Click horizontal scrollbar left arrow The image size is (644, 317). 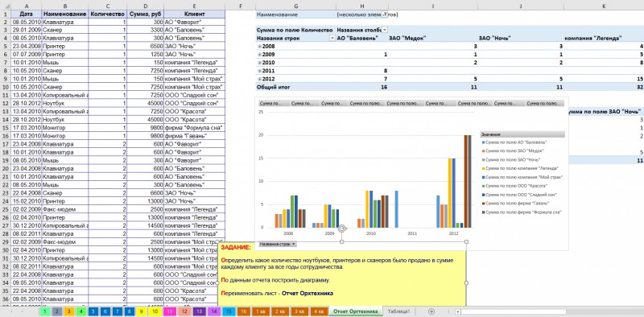tap(457, 311)
